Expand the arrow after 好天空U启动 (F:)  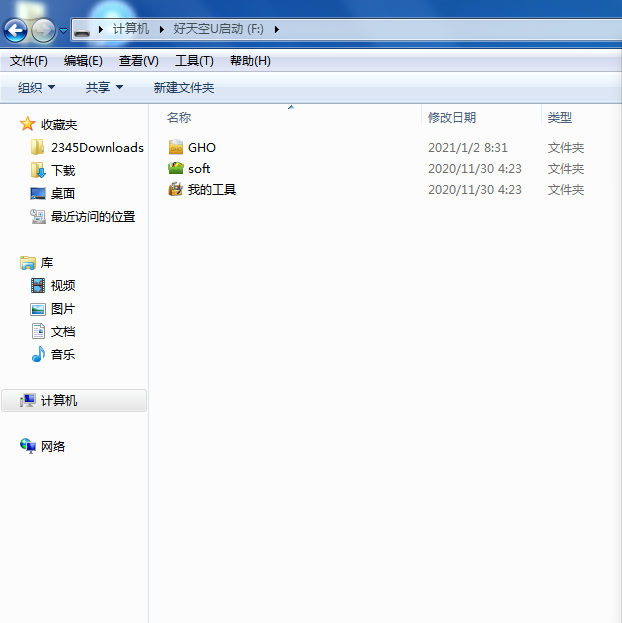[x=277, y=29]
